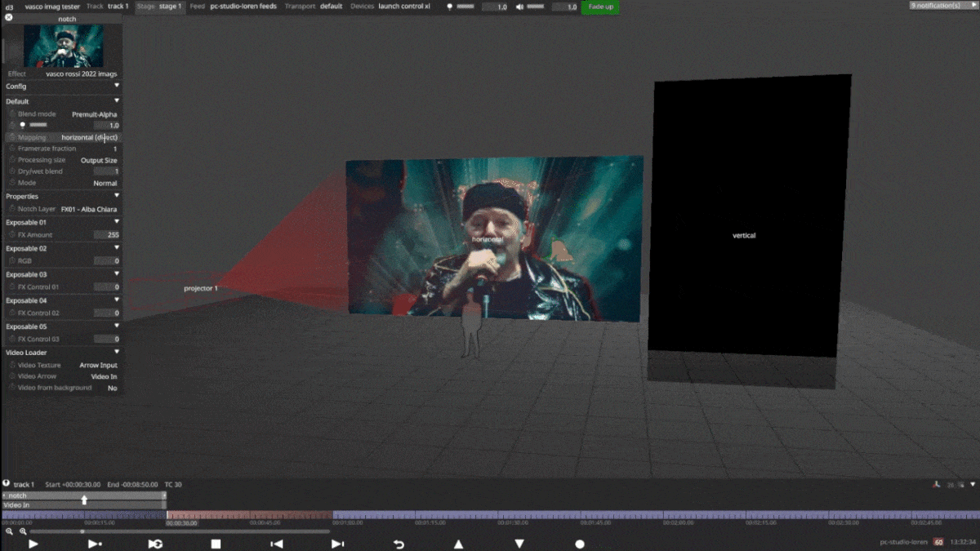Viewport: 980px width, 551px height.
Task: Adjust the layer brightness slider in Default section
Action: 38,126
